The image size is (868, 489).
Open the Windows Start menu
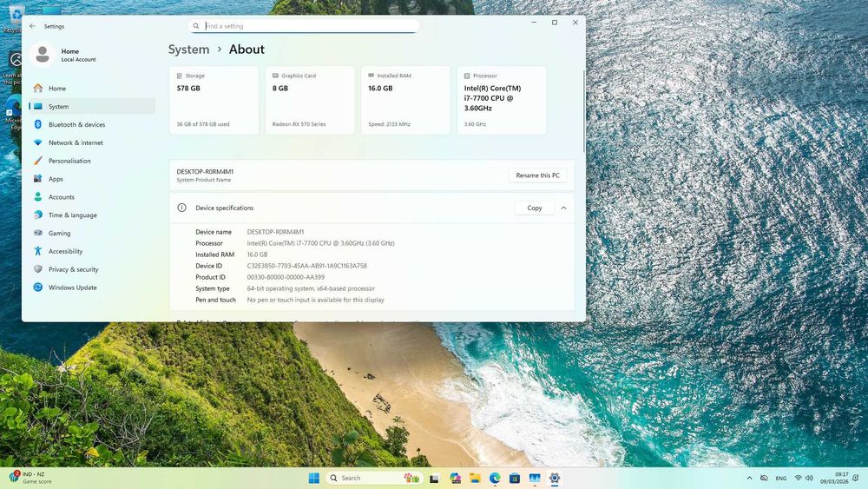coord(314,478)
